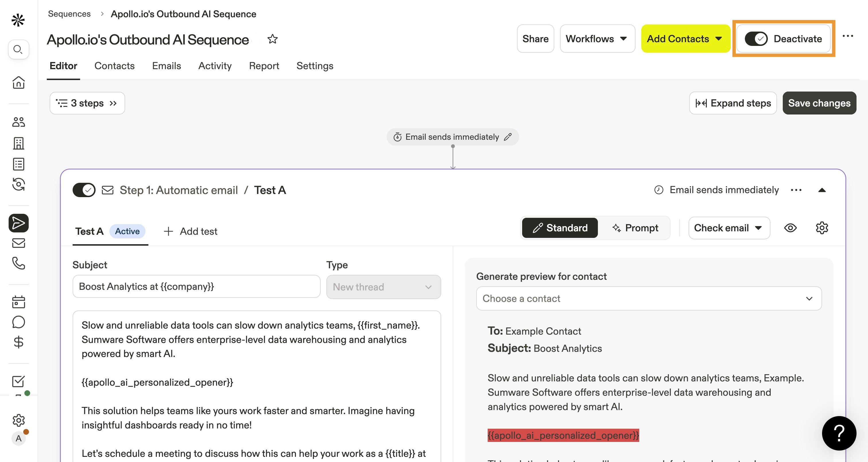The width and height of the screenshot is (868, 462).
Task: Open the Emails envelope icon in sidebar
Action: (18, 243)
